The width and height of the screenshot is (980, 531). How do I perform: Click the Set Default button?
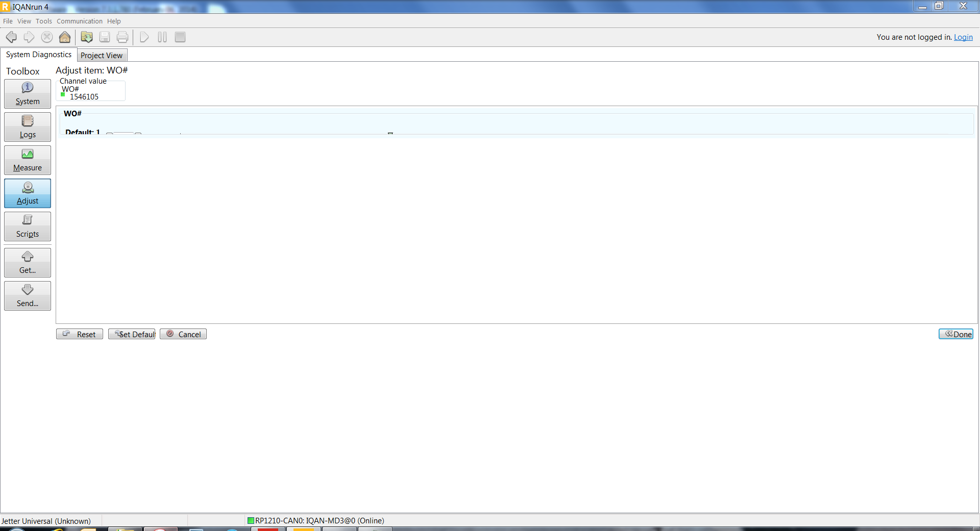[132, 334]
